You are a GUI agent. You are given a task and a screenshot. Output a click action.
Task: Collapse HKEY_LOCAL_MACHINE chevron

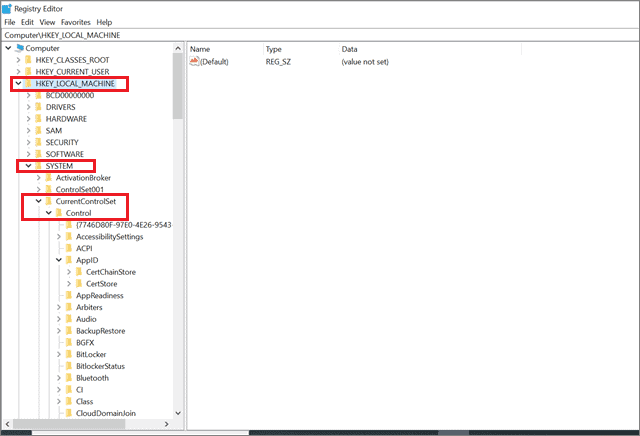pyautogui.click(x=18, y=83)
